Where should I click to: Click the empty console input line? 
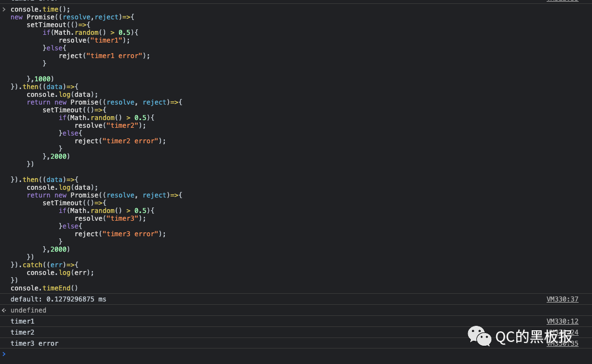[x=296, y=354]
